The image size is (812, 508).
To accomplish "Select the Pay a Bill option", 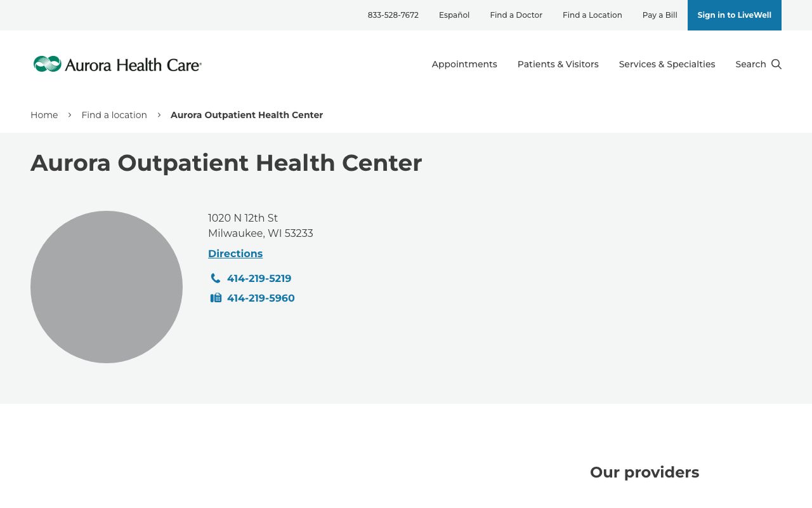I will [x=659, y=15].
